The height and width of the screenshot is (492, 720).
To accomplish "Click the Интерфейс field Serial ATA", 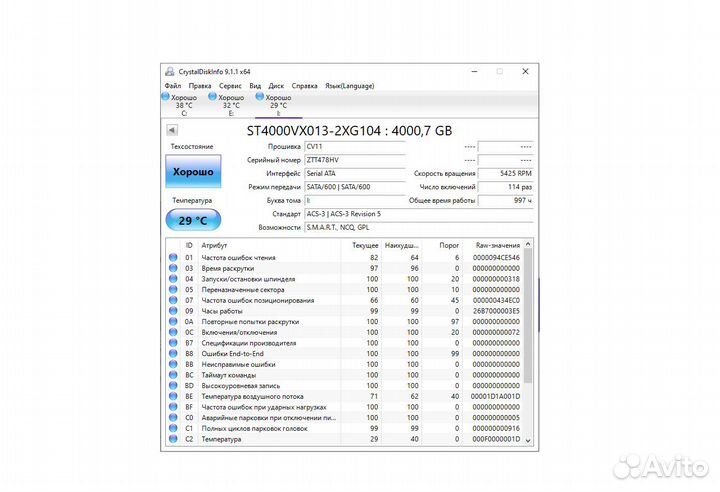I will 355,173.
